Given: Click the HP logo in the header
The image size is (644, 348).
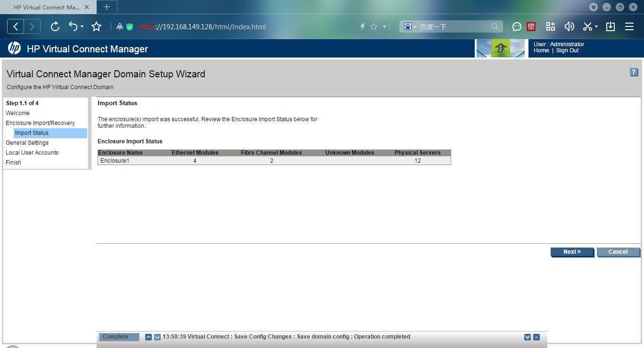Looking at the screenshot, I should 15,48.
